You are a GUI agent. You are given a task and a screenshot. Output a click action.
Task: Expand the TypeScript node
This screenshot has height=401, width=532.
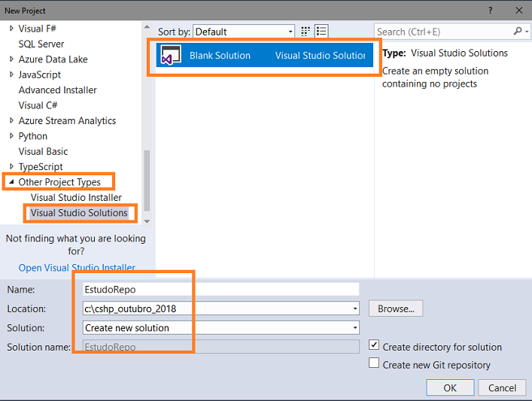point(11,166)
